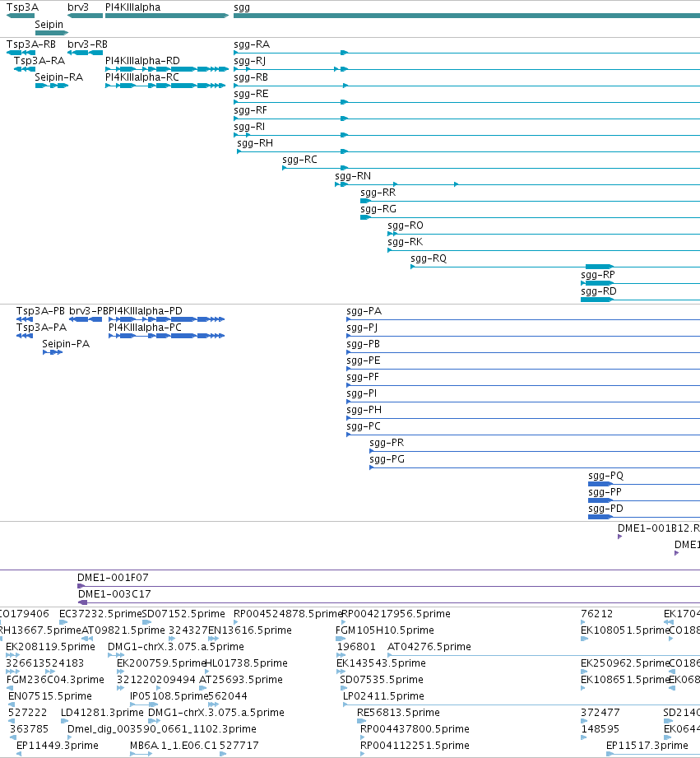Select the sgg-RE transcript label
The height and width of the screenshot is (758, 700).
coord(251,93)
